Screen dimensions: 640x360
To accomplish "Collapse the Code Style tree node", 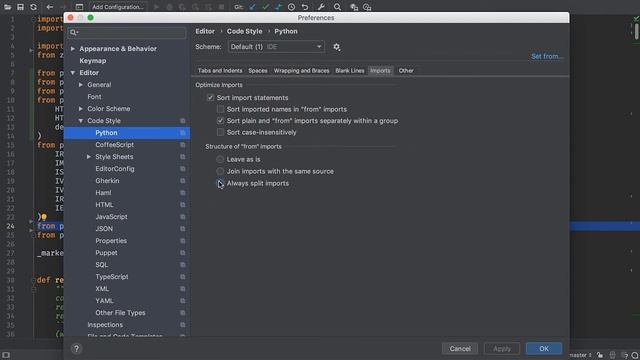I will click(x=81, y=121).
